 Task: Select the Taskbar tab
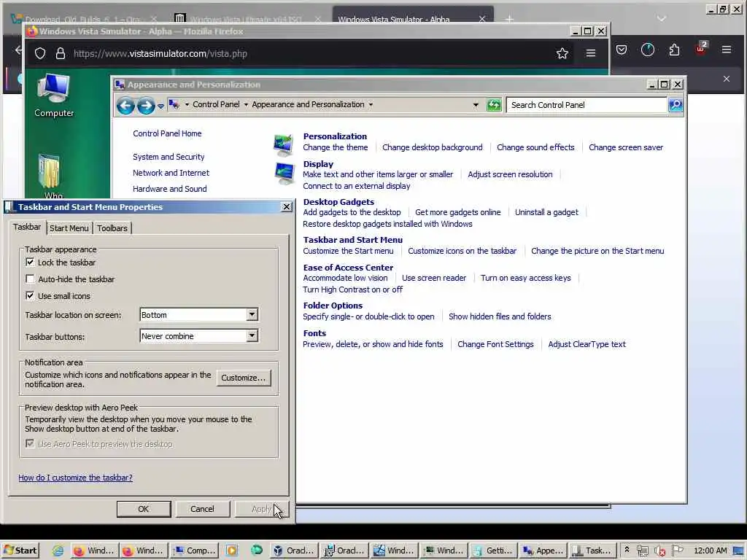click(x=27, y=227)
